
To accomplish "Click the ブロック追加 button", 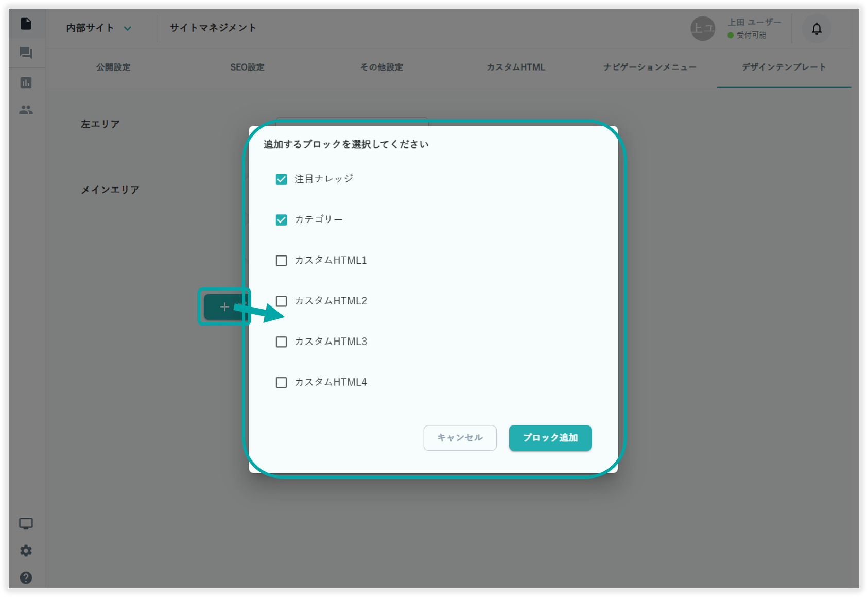I will click(x=550, y=438).
